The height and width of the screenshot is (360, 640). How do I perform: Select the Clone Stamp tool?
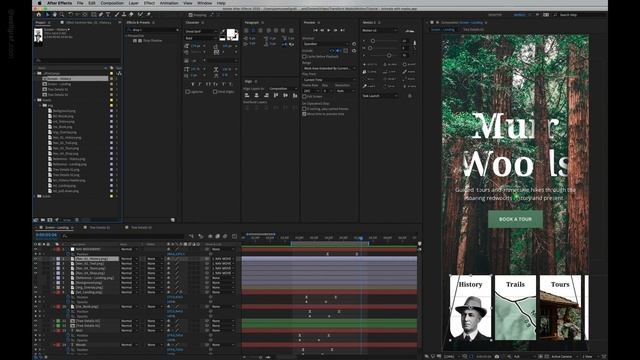click(x=124, y=15)
